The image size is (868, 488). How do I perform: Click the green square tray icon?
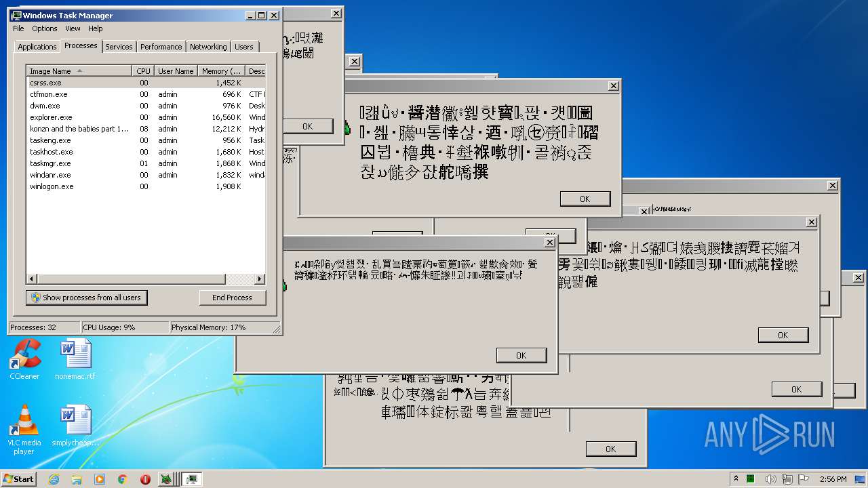(751, 479)
